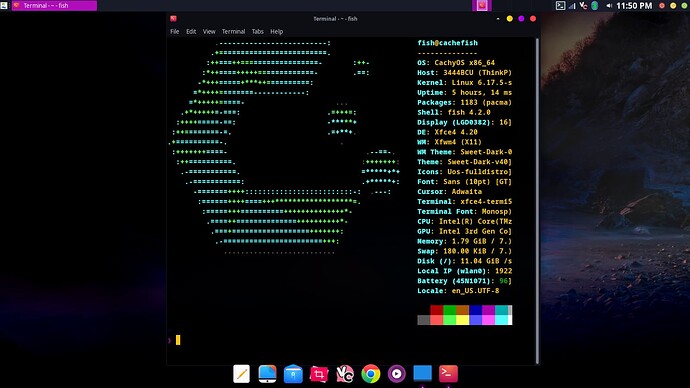This screenshot has width=690, height=388.
Task: Launch the desktop display icon in dock
Action: (267, 374)
